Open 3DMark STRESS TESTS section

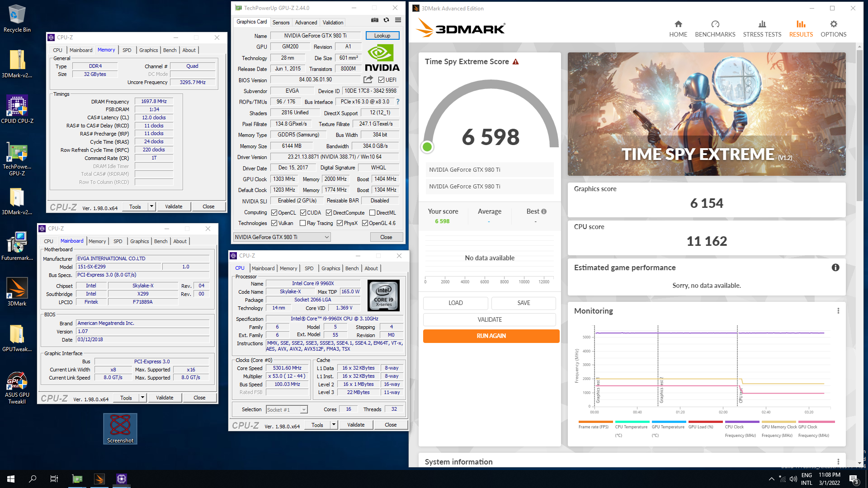pos(762,29)
